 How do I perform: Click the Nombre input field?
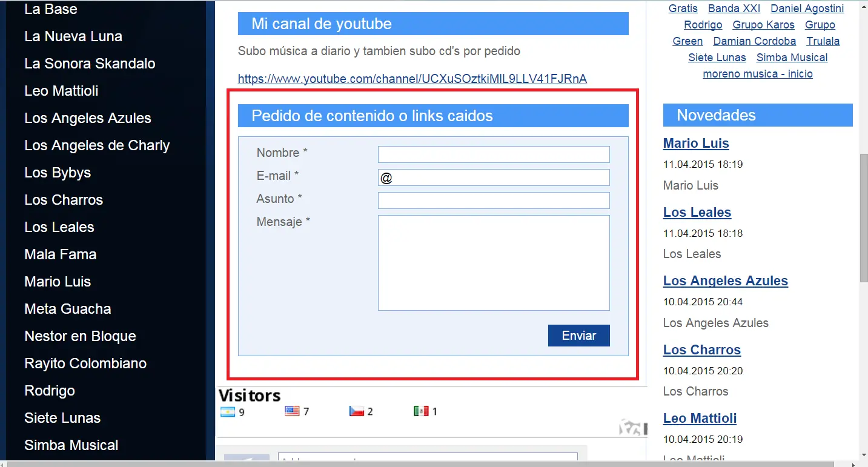(x=494, y=154)
